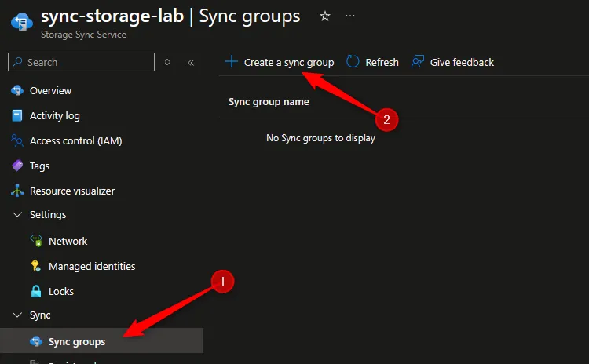Click the 'No Sync groups to display' message
Viewport: 589px width, 364px height.
point(320,138)
